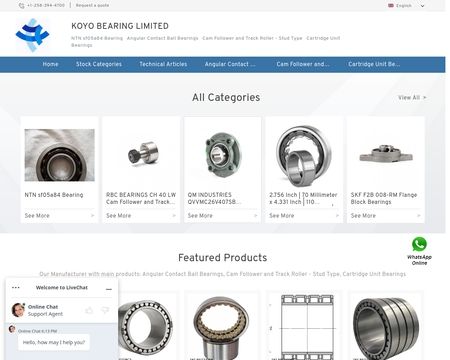Screen dimensions: 450x360
Task: Click NTN sf05a84 Bearing header tag
Action: click(97, 38)
